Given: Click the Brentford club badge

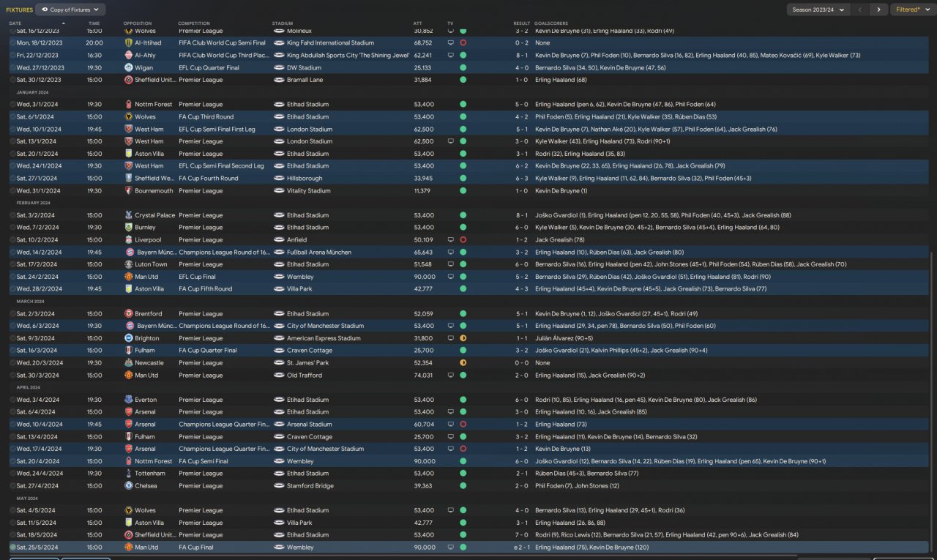Looking at the screenshot, I should coord(129,314).
